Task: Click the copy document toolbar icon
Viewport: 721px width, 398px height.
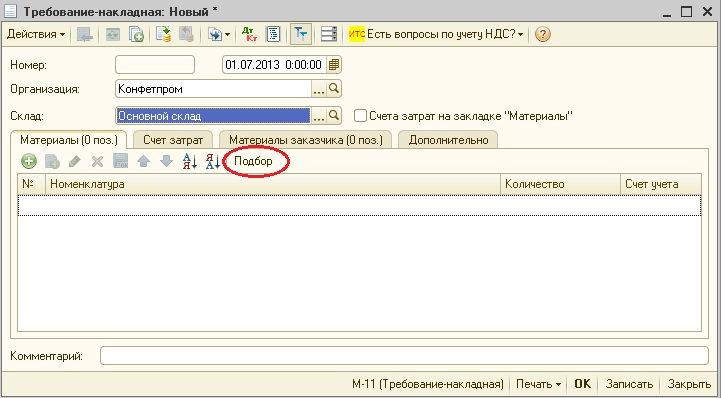Action: pos(136,34)
